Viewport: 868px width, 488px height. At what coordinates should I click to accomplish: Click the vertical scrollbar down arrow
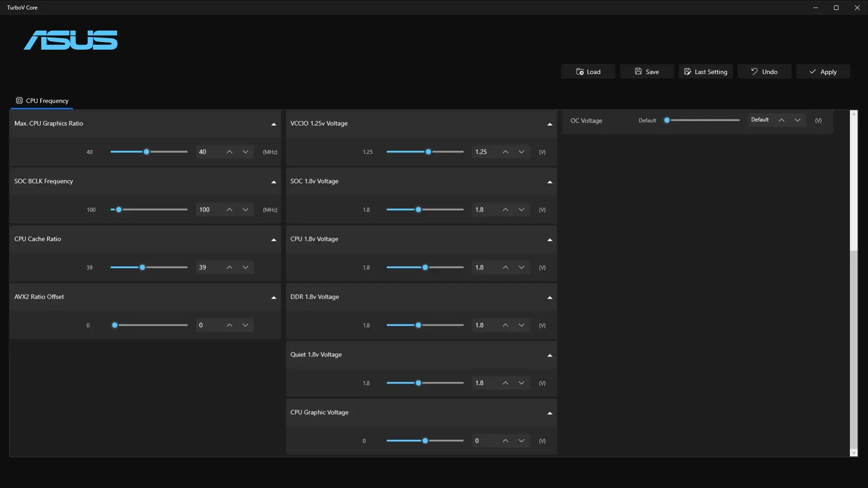click(854, 453)
